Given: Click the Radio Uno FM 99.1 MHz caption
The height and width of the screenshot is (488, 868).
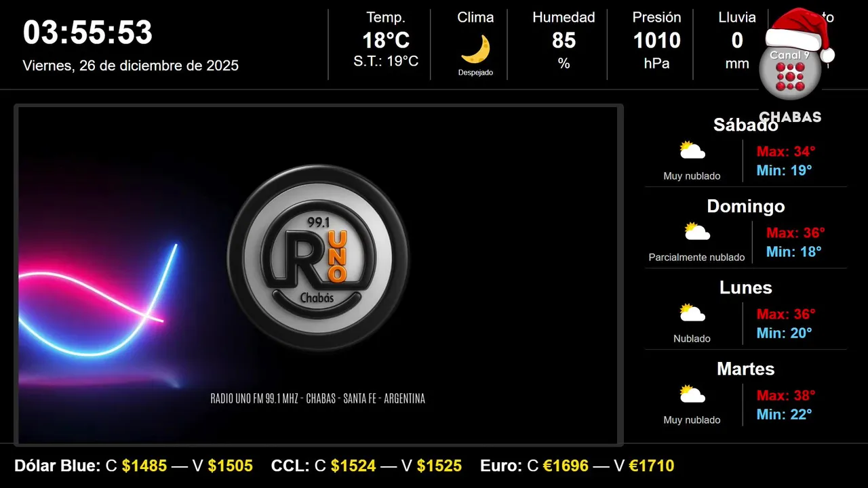Looking at the screenshot, I should [318, 399].
